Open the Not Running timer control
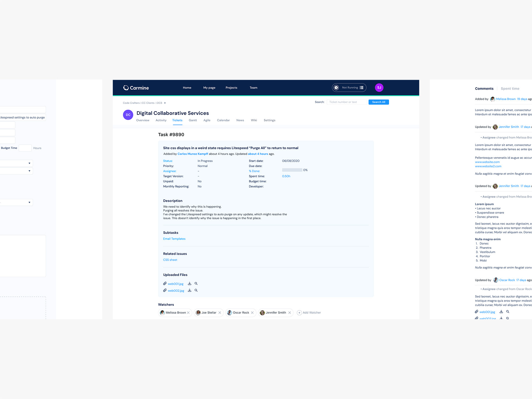This screenshot has width=532, height=399. 349,88
